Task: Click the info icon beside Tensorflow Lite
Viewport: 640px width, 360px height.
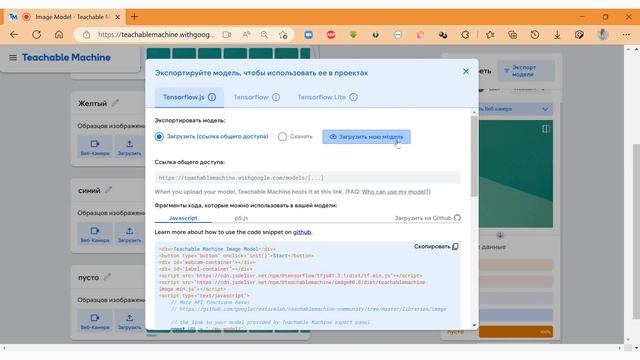Action: tap(353, 97)
